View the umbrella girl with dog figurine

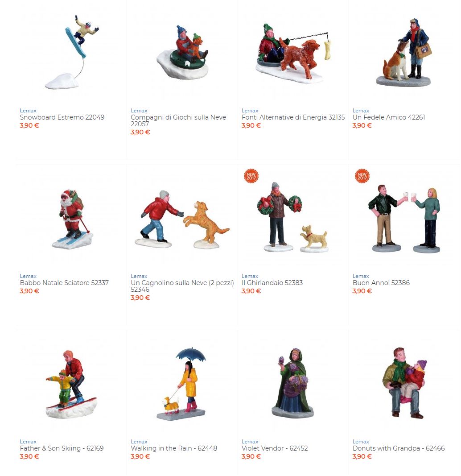(x=182, y=384)
